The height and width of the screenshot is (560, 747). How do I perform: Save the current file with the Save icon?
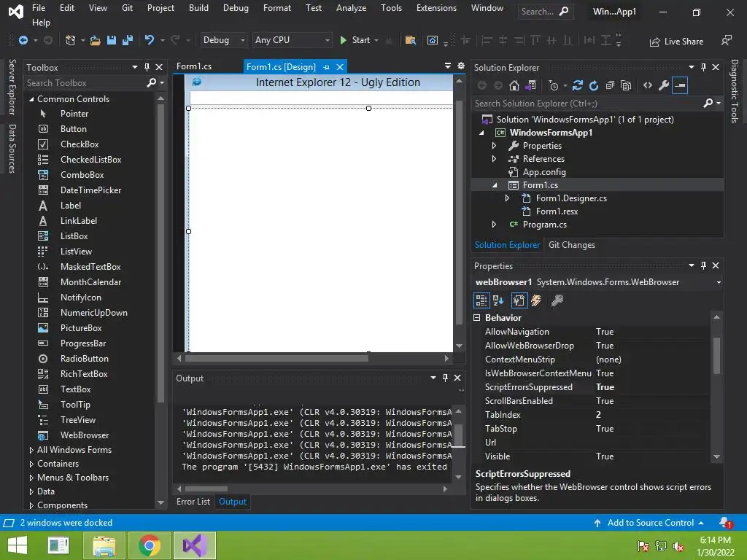point(112,41)
